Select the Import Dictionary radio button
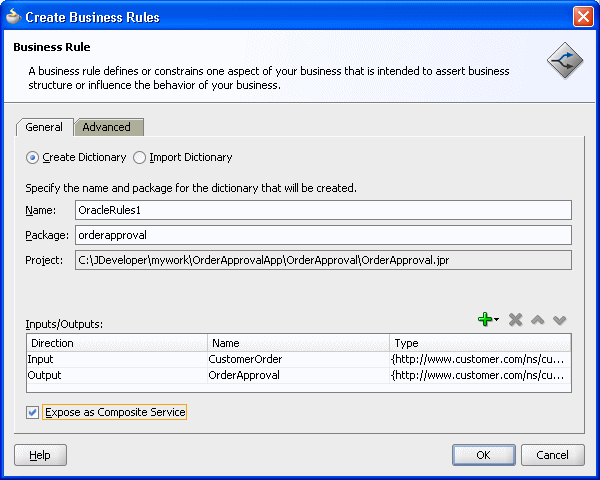The width and height of the screenshot is (600, 480). 139,158
